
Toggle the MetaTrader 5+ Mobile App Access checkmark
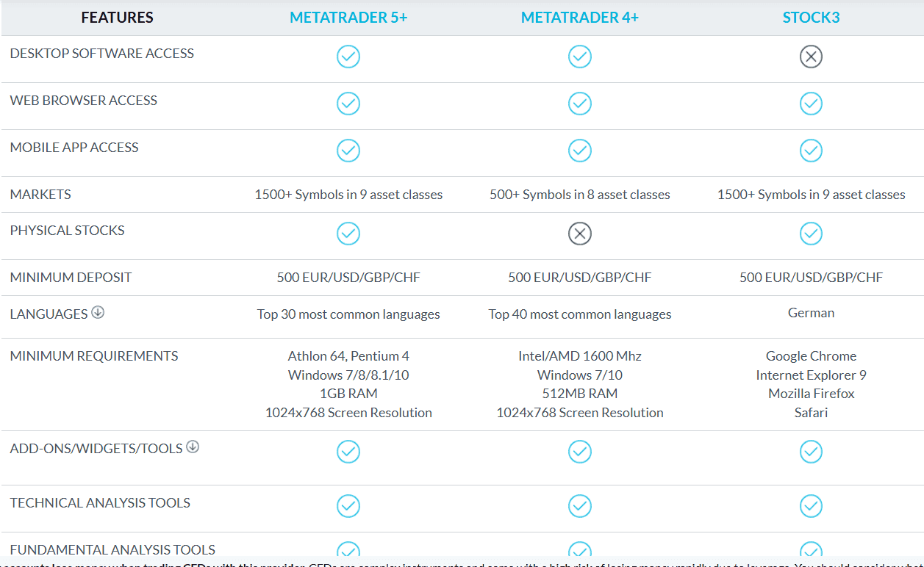[348, 150]
